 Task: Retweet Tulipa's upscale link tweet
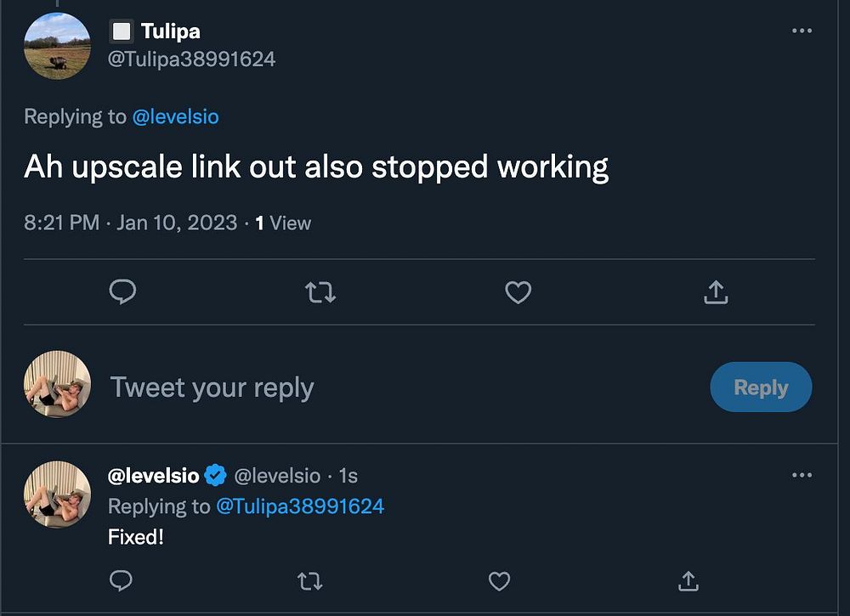click(x=320, y=292)
